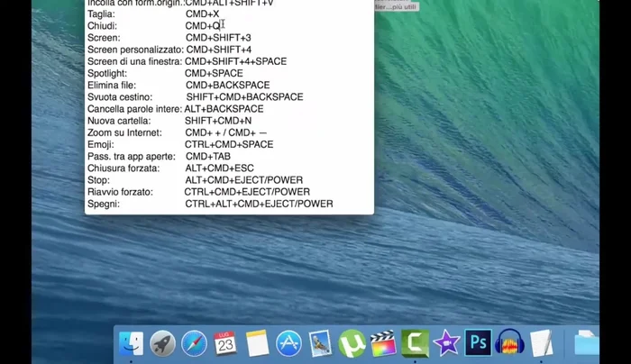Open the yellow Notes app in Dock
Image resolution: width=631 pixels, height=364 pixels.
pyautogui.click(x=257, y=343)
